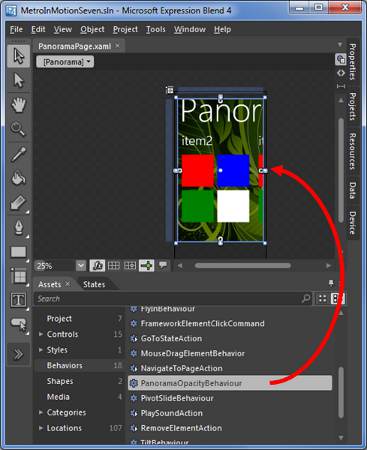This screenshot has height=450, width=367.
Task: Select the Zoom magnifier tool
Action: (19, 129)
